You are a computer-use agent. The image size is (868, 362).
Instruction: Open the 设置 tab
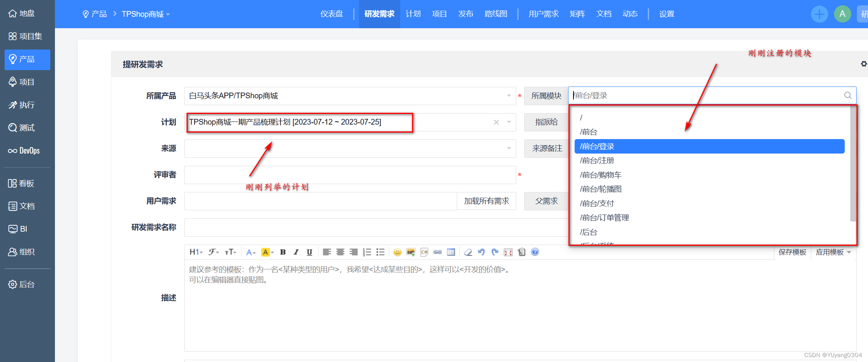pos(667,14)
